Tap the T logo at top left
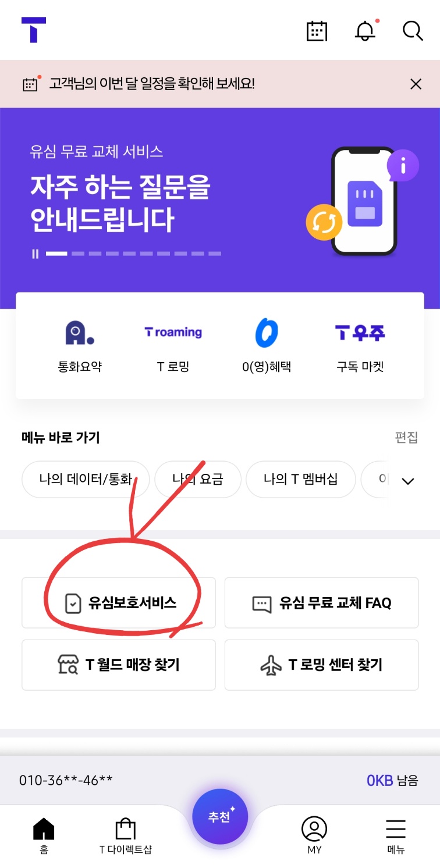 click(x=34, y=30)
